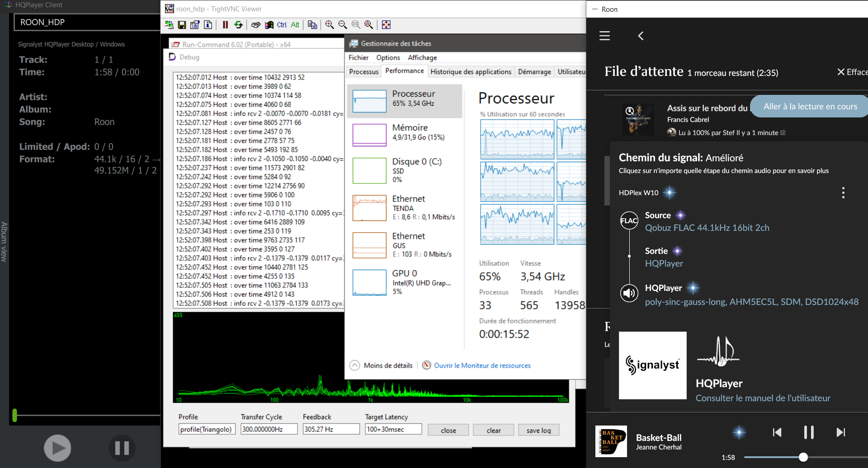Click the HQPlayer Client pause button
Screen dimensions: 868x468
click(122, 448)
